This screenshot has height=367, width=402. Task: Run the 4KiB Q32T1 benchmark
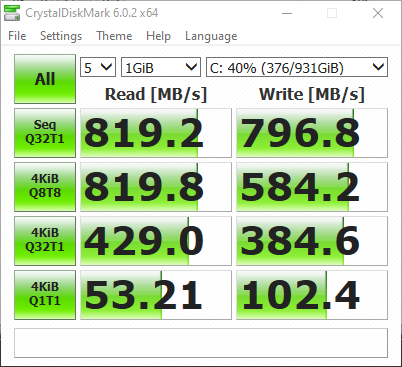[x=45, y=241]
